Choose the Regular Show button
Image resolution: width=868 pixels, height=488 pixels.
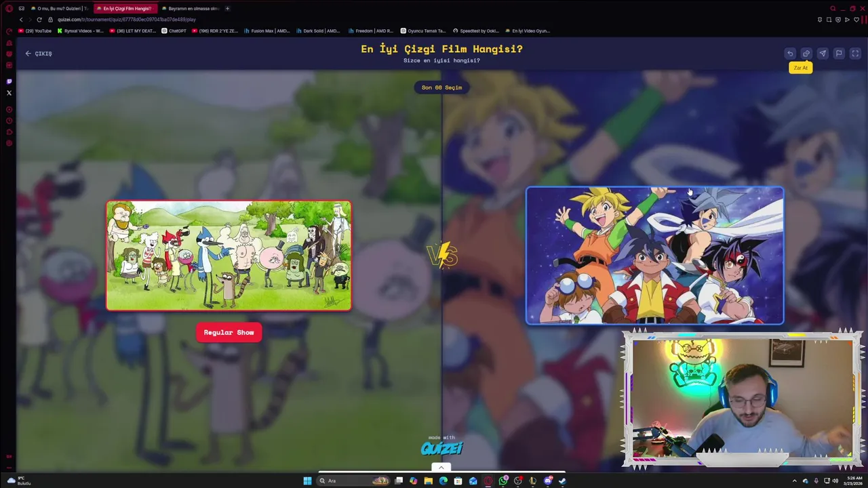click(229, 332)
